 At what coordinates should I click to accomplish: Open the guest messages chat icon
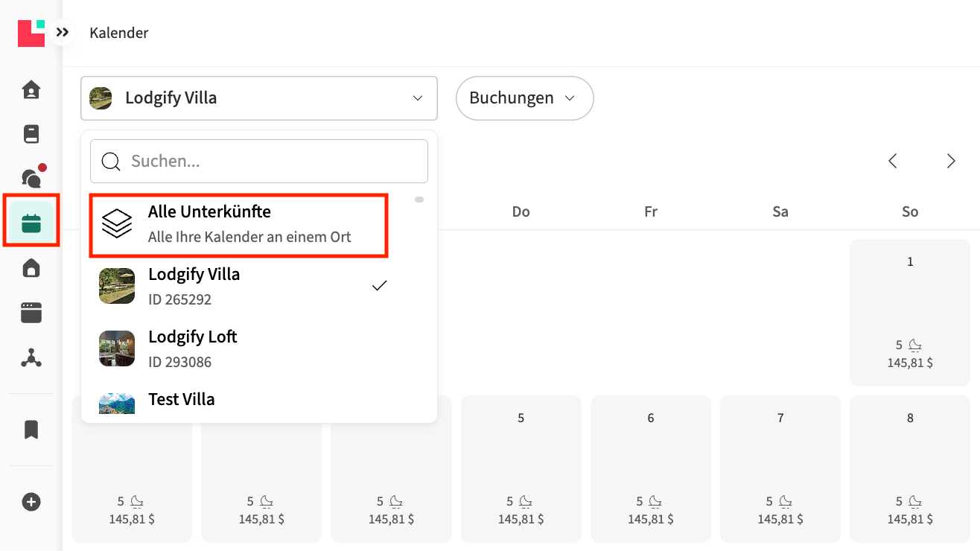coord(31,178)
